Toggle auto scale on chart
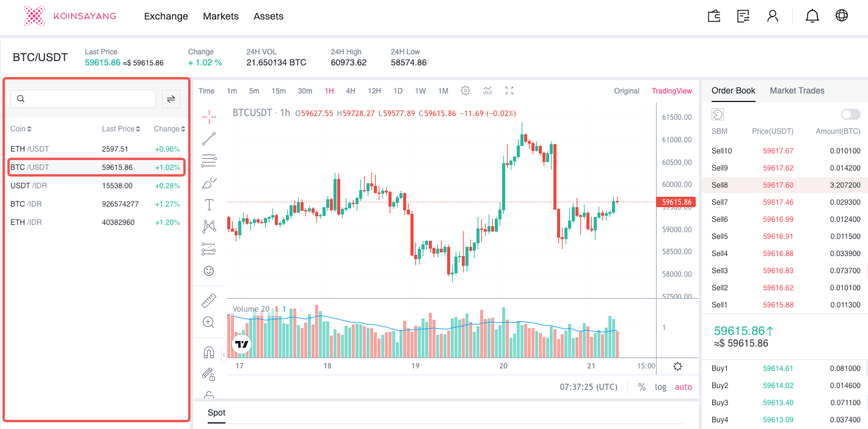 [684, 387]
